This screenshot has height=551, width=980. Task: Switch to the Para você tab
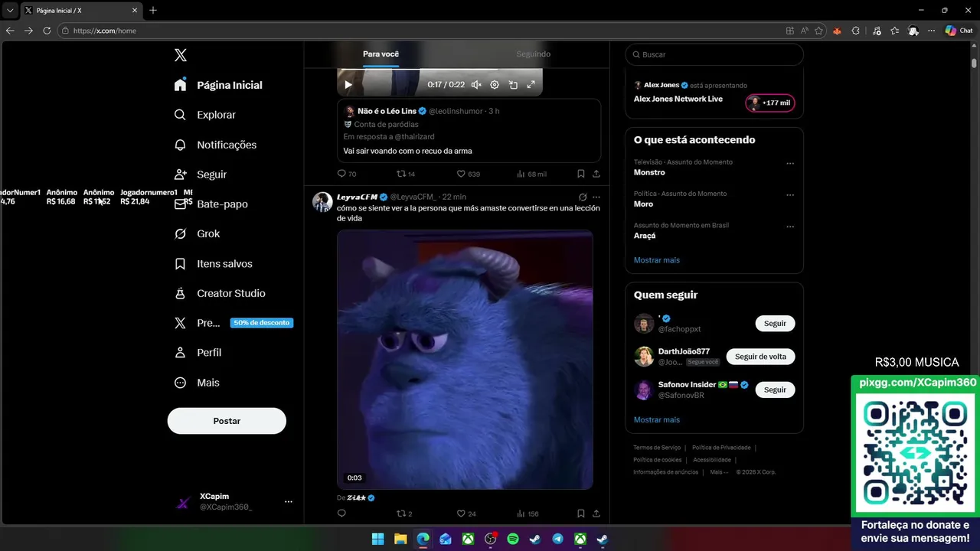(381, 54)
